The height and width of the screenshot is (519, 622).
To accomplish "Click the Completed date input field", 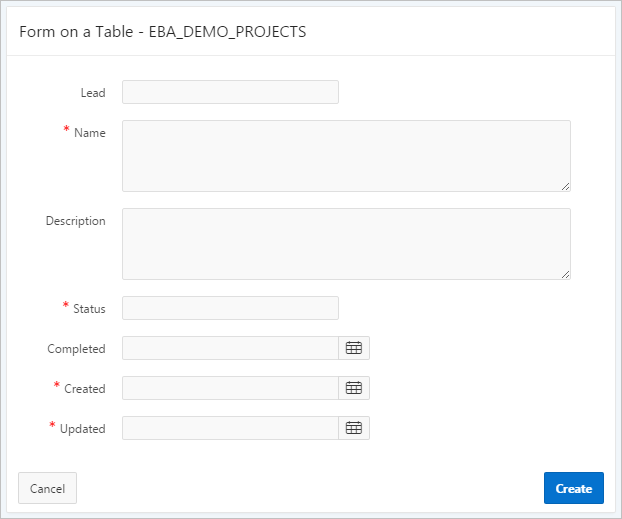I will 230,348.
